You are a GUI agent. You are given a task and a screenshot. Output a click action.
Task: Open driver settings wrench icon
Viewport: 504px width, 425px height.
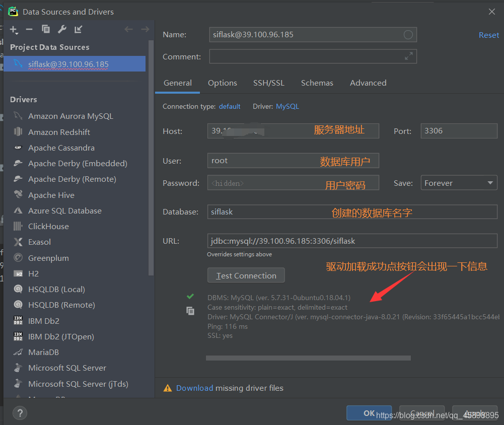pos(62,29)
